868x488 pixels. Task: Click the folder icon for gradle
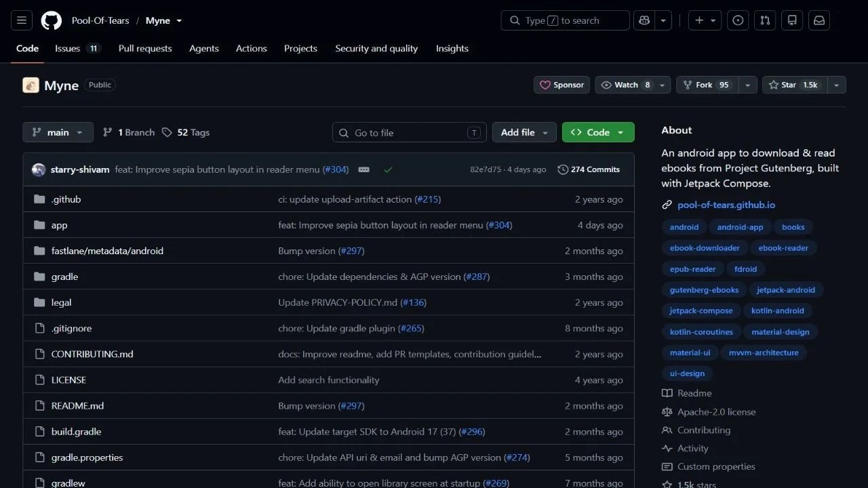[x=39, y=277]
